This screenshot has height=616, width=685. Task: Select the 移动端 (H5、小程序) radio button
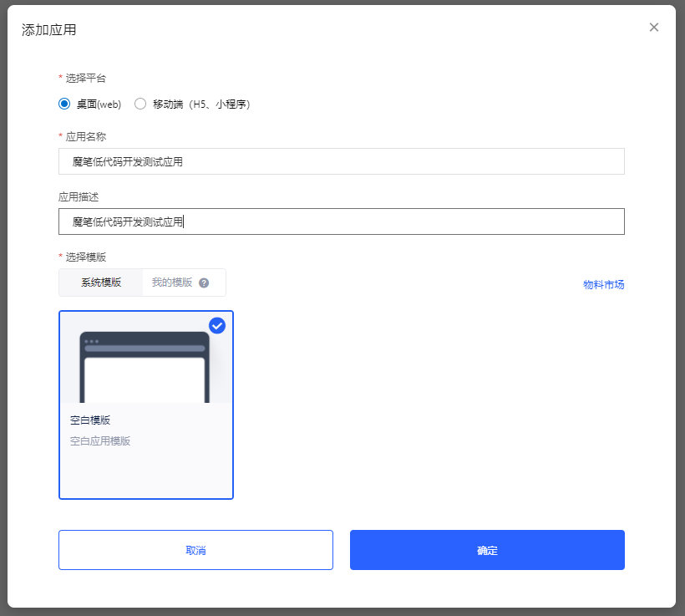coord(140,104)
